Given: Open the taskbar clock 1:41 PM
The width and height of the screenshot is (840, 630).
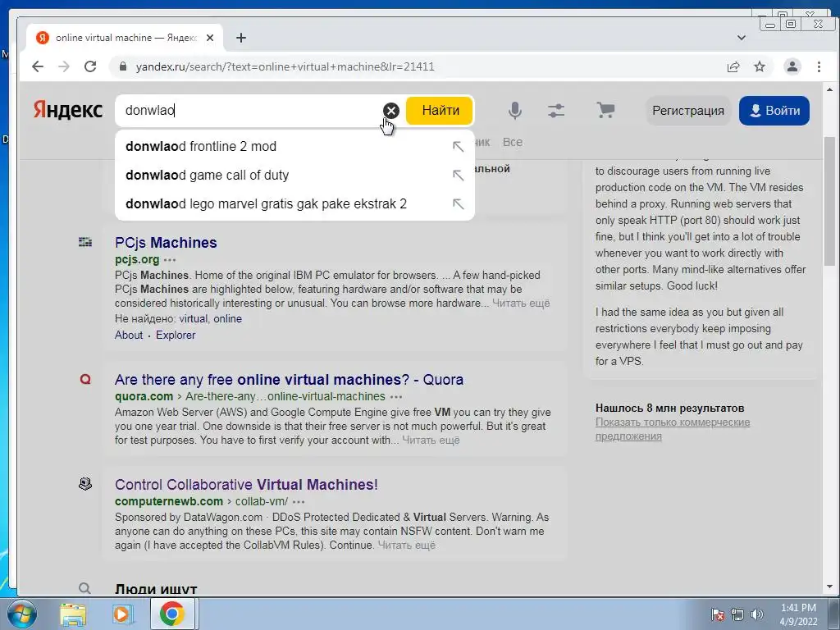Looking at the screenshot, I should coord(798,614).
